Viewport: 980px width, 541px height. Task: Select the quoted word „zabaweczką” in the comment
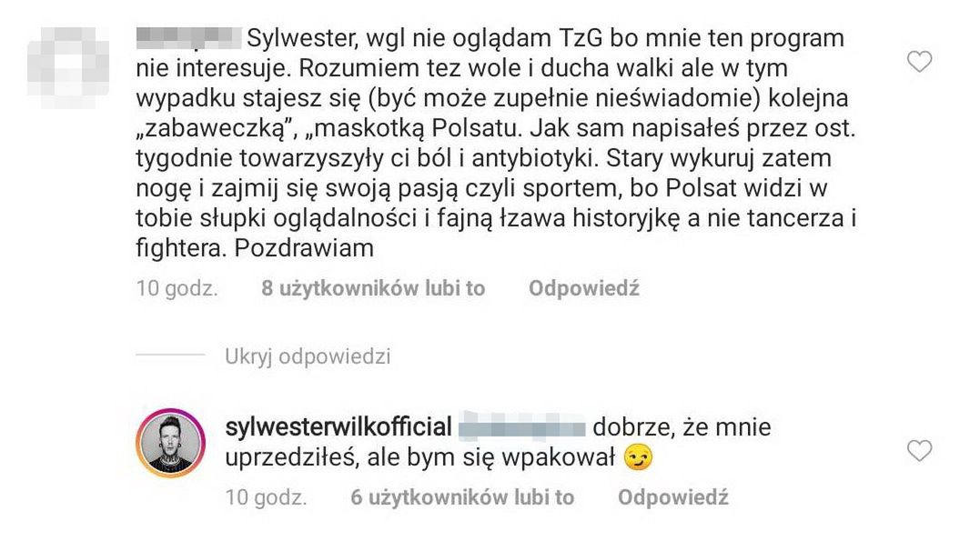click(x=217, y=129)
